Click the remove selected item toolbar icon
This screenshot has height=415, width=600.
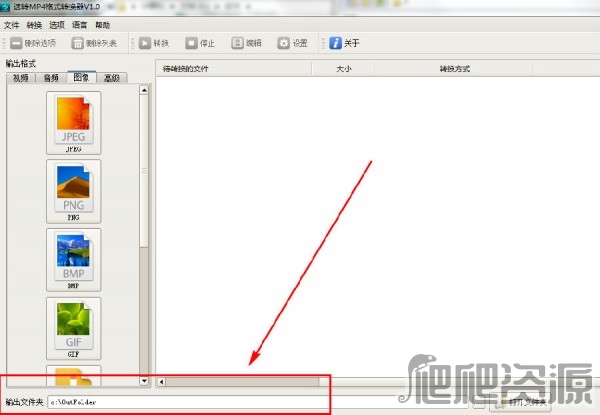pos(16,43)
